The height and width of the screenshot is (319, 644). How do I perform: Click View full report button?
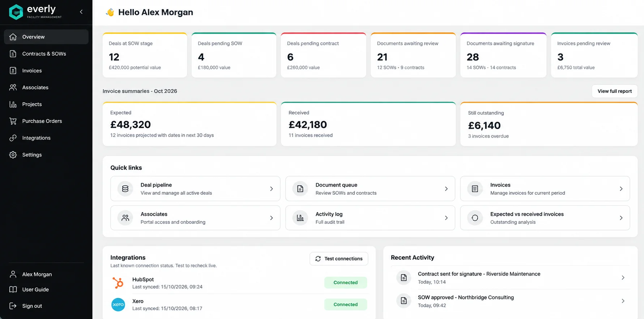pos(615,91)
